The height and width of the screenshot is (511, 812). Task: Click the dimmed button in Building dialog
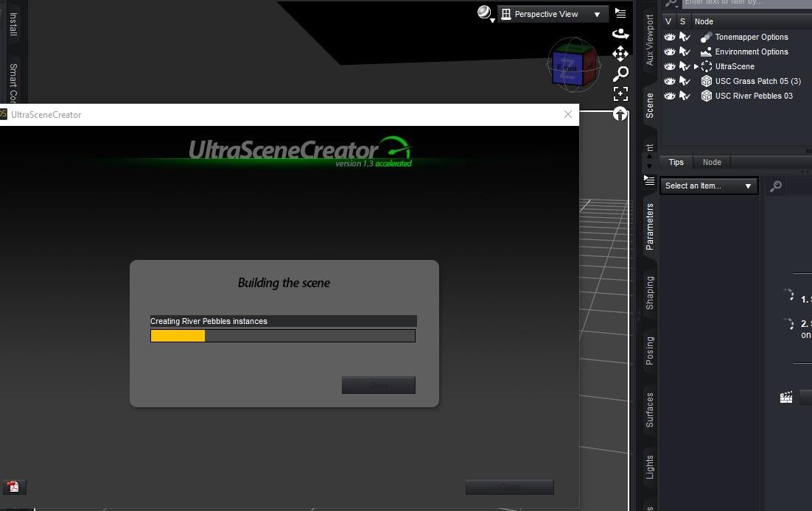click(x=379, y=385)
